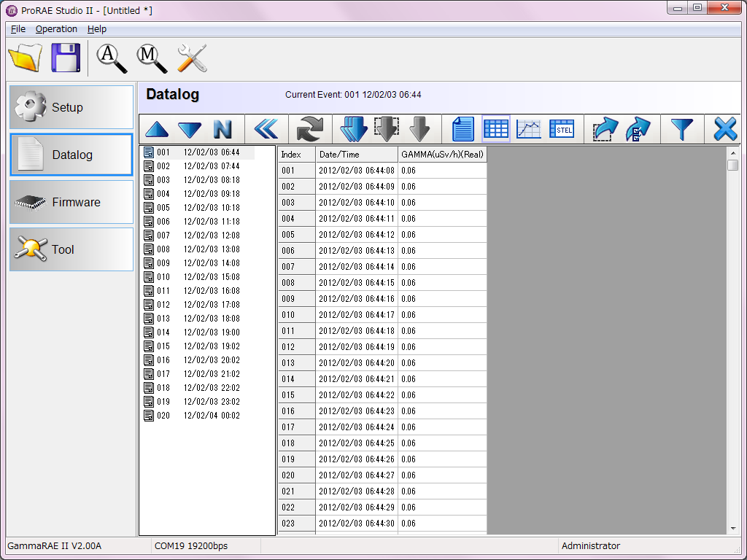Click 'Current Event: 001 12/02/03 06:44' text
Screen dimensions: 747x560
pyautogui.click(x=353, y=95)
